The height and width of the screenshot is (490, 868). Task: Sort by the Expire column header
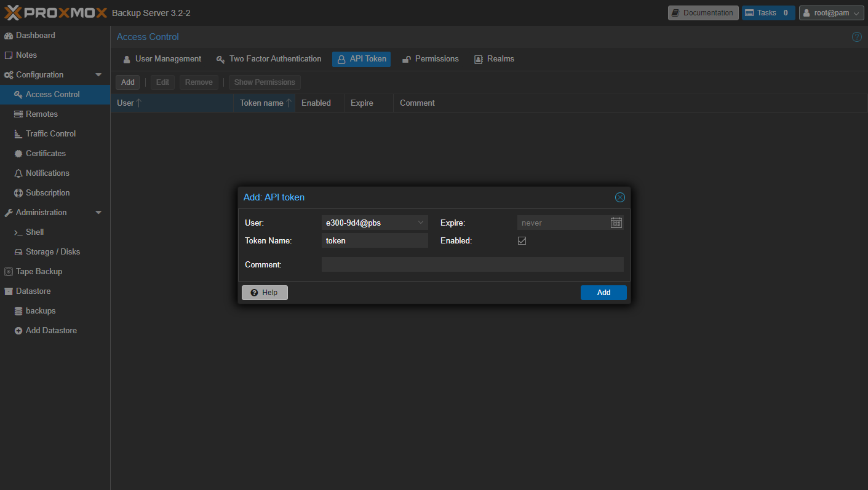point(368,103)
